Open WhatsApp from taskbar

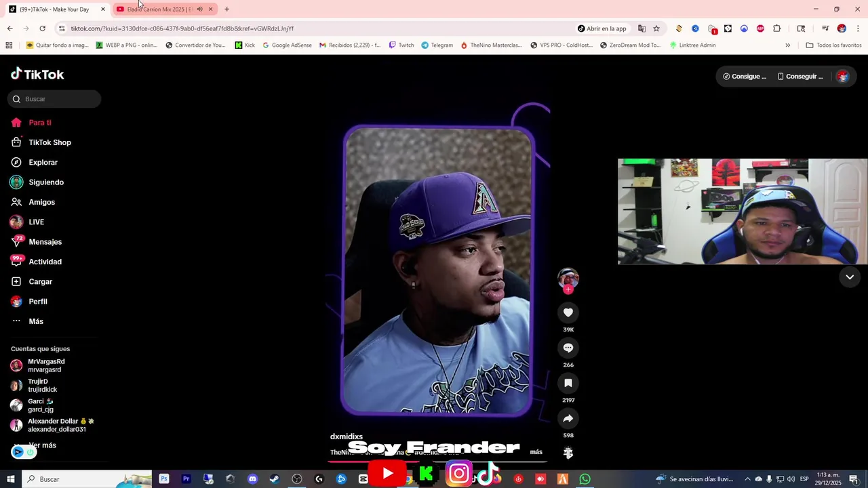click(x=585, y=479)
